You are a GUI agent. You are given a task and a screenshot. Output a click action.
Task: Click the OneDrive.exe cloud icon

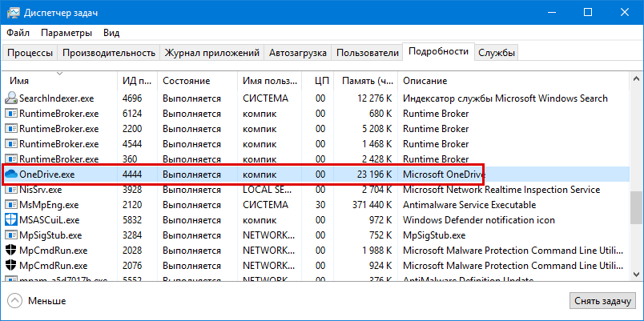point(10,175)
